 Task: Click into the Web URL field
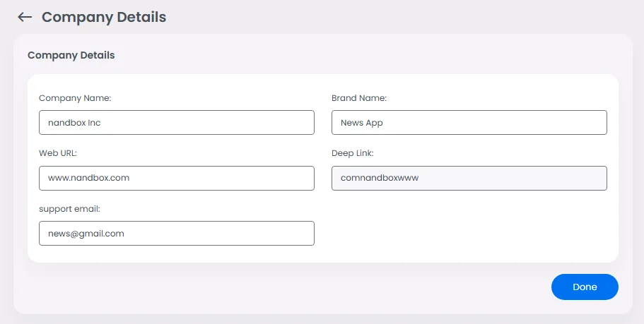click(x=177, y=178)
